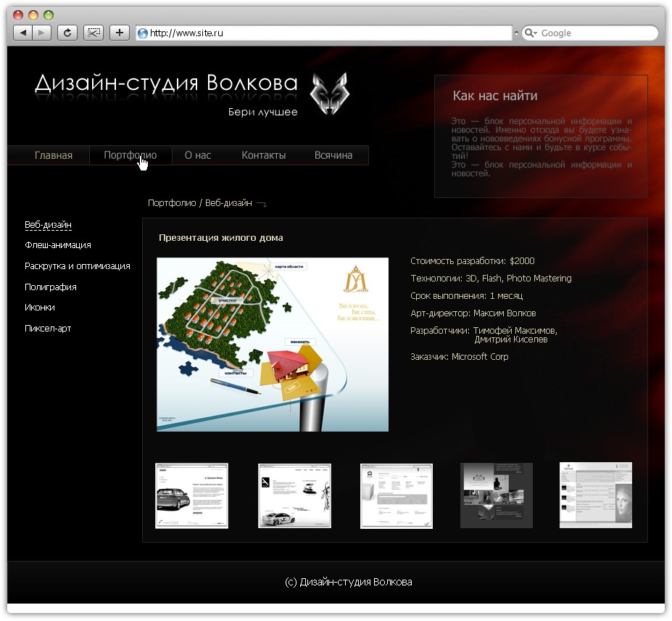Open the Контакты menu item
The image size is (672, 621).
264,155
